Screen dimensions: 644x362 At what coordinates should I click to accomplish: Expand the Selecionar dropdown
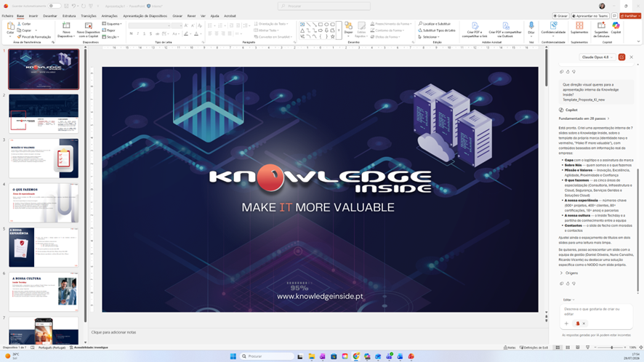tap(428, 36)
